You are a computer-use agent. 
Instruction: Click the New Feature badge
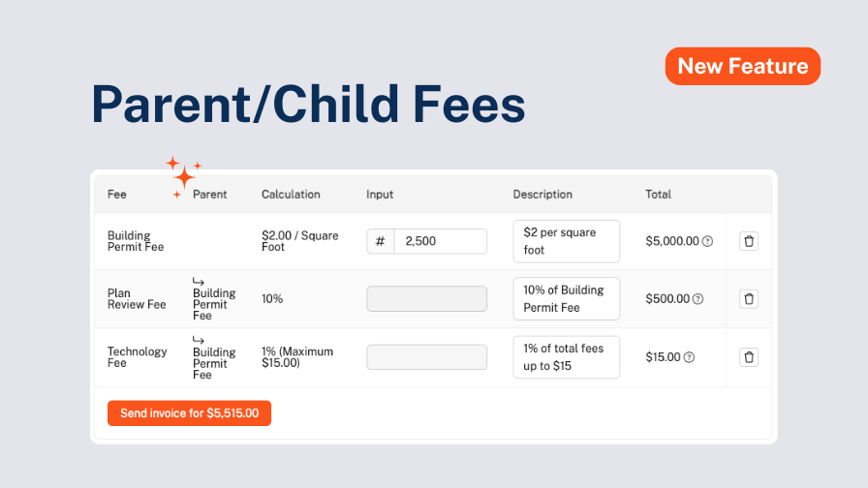pyautogui.click(x=742, y=66)
